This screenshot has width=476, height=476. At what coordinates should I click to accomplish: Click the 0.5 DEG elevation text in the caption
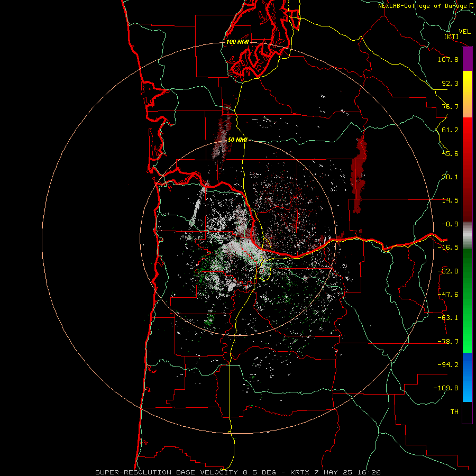pos(260,472)
